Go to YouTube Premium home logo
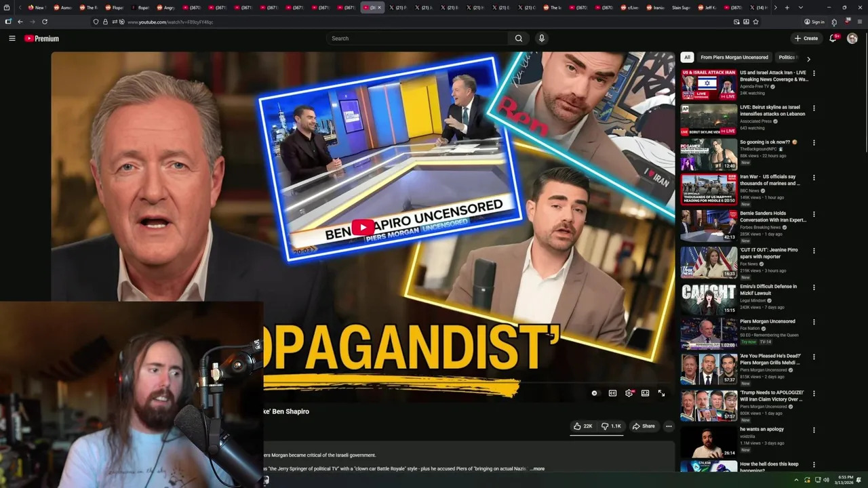This screenshot has width=868, height=488. click(x=42, y=39)
